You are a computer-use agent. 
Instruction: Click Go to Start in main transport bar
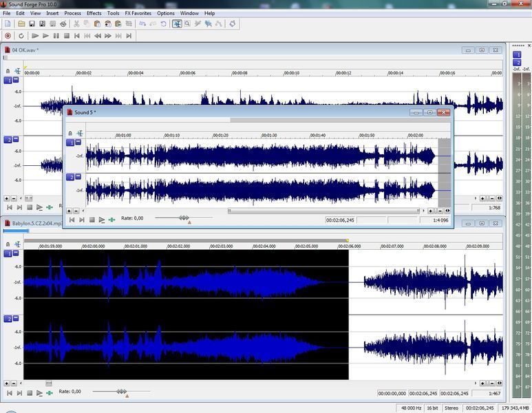point(77,36)
